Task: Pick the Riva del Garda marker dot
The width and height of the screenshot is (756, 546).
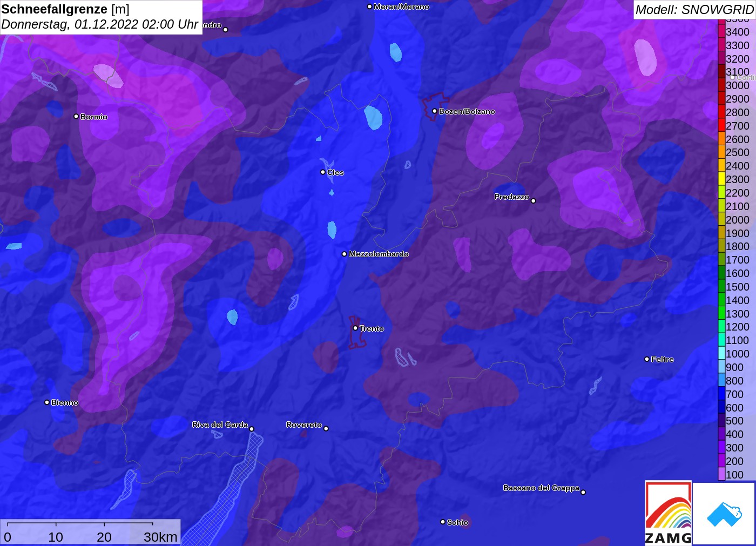Action: click(x=252, y=429)
